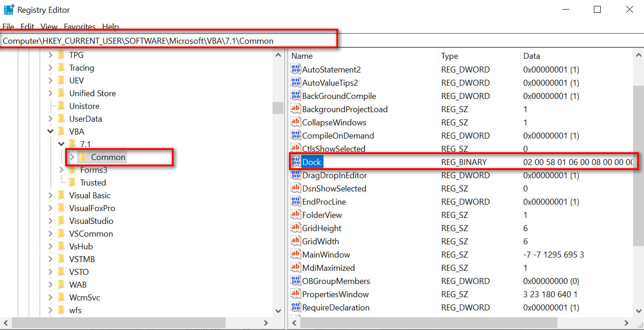Click the BackgroundProjectLoad string value icon
Image resolution: width=644 pixels, height=330 pixels.
click(x=296, y=109)
